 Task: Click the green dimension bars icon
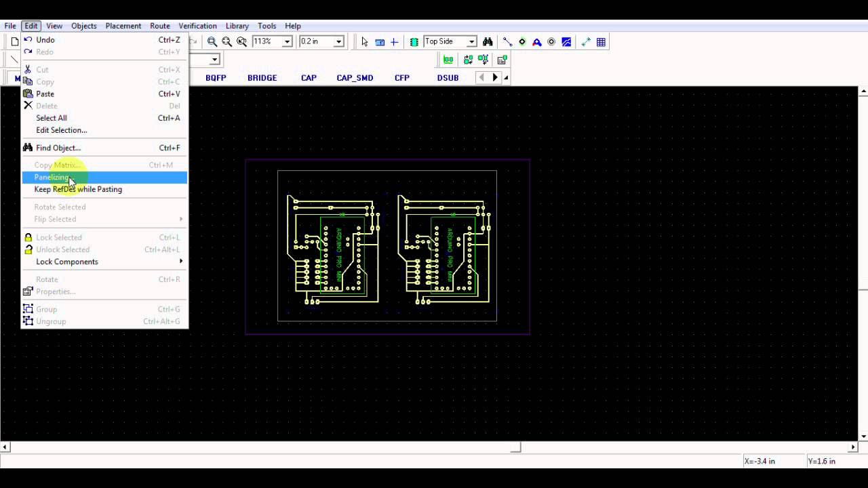point(448,60)
